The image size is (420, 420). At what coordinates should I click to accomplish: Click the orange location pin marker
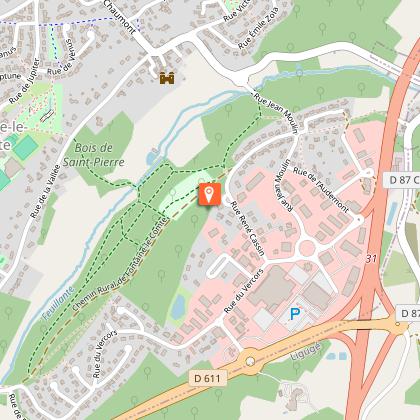coord(210,194)
